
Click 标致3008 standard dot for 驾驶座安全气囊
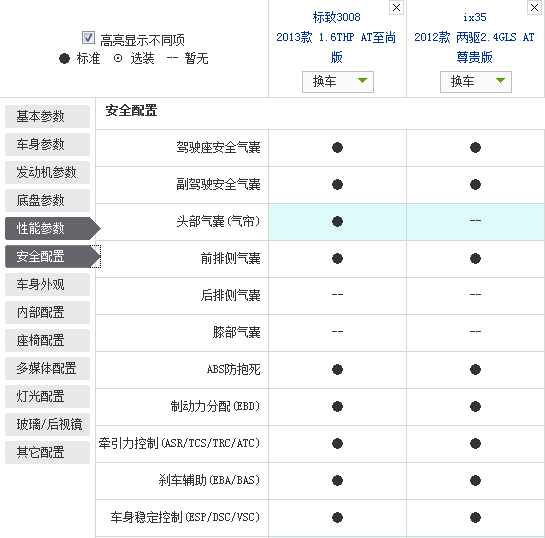click(x=337, y=148)
